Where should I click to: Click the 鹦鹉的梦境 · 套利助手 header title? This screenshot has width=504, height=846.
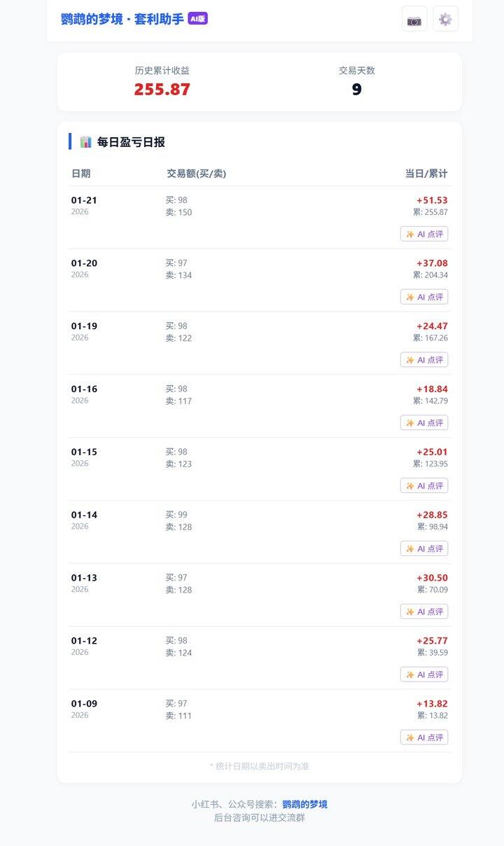click(122, 19)
